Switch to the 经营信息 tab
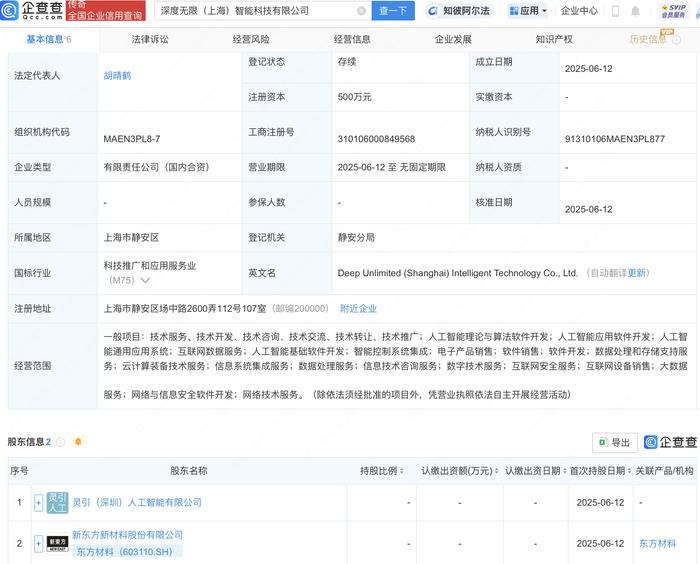 coord(352,39)
